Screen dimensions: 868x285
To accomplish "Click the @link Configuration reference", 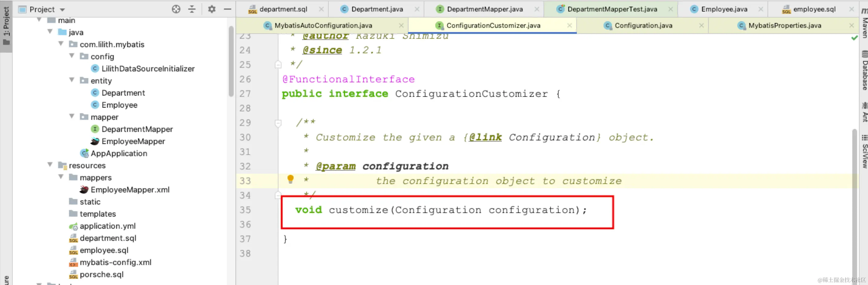I will [532, 137].
